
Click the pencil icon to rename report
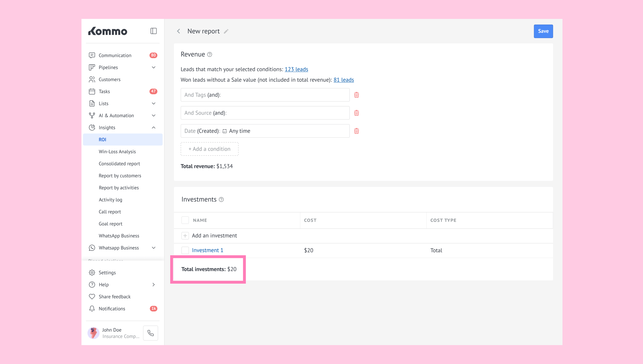click(226, 31)
